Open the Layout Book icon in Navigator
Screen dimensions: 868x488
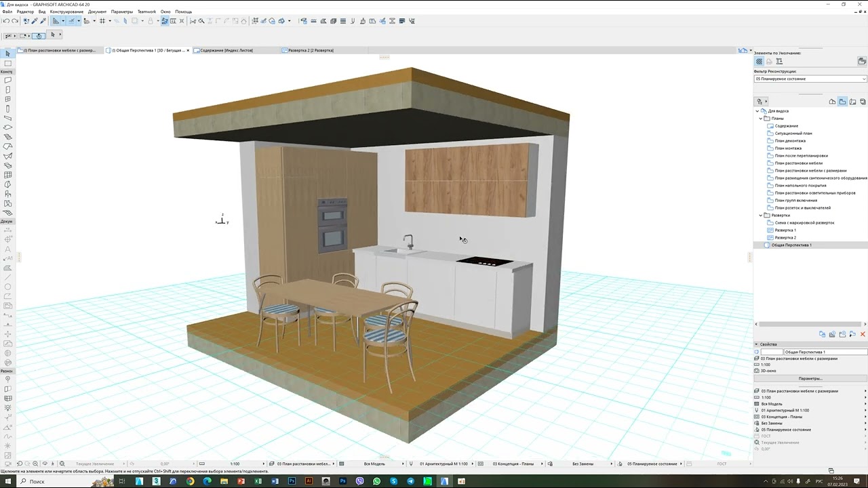[x=852, y=102]
